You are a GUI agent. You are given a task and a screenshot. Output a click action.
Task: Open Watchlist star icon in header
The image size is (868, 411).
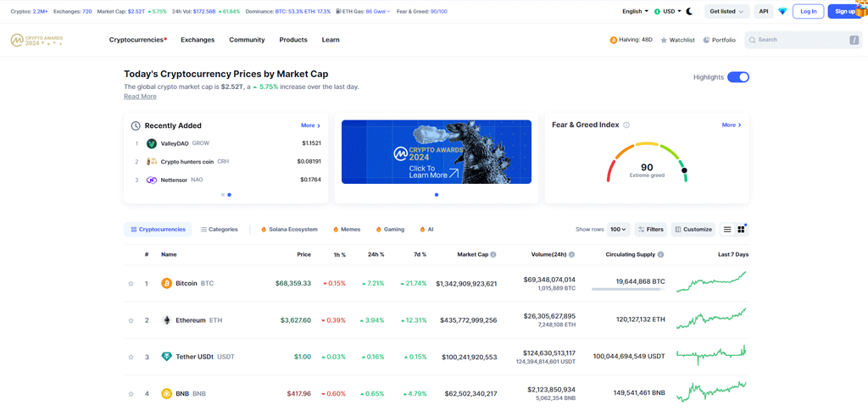[x=664, y=41]
